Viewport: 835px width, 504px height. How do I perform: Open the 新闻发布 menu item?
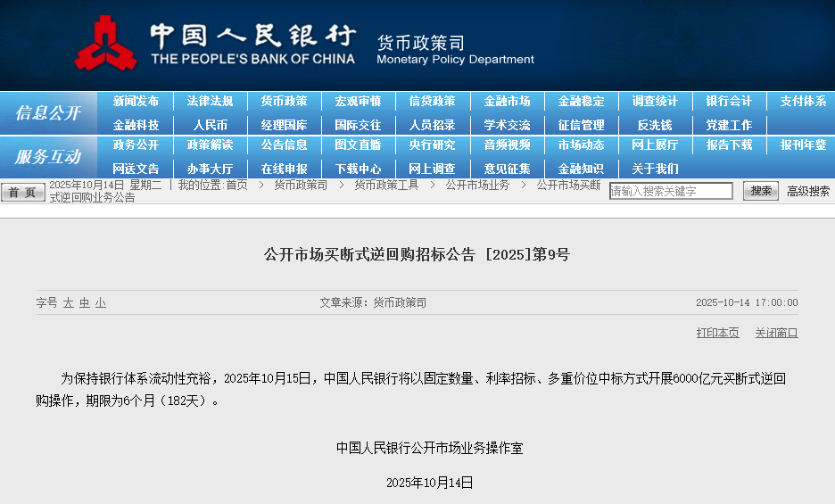click(x=136, y=102)
